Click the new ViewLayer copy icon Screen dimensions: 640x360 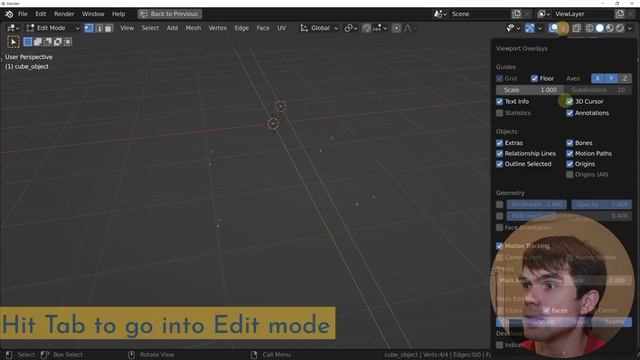[620, 14]
